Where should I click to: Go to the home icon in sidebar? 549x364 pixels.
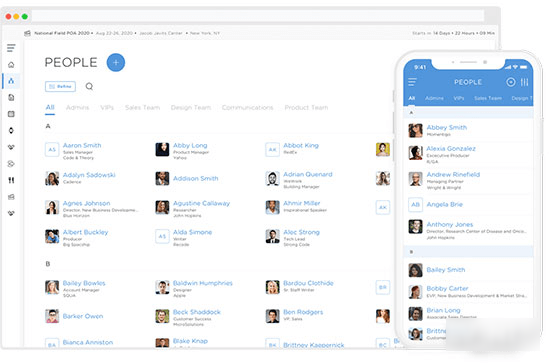coord(11,65)
